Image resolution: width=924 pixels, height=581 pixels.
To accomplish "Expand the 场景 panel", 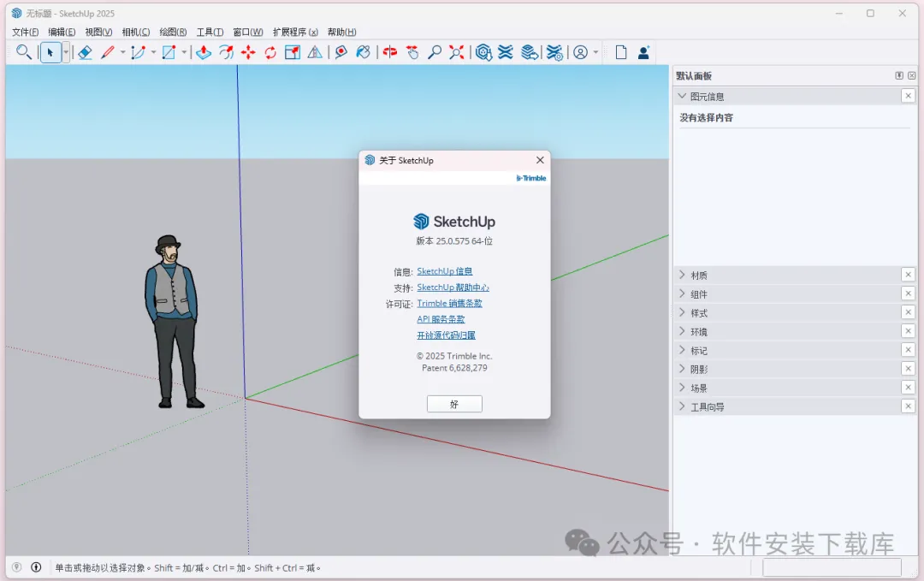I will [x=682, y=388].
